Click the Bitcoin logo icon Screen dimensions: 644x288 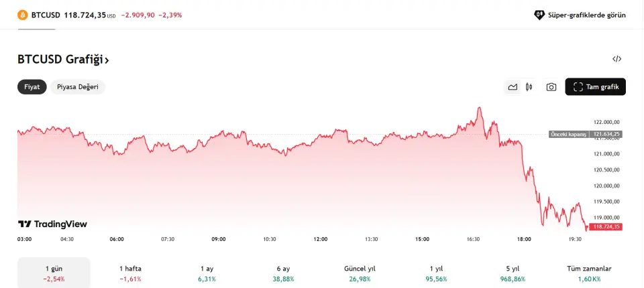tap(22, 14)
